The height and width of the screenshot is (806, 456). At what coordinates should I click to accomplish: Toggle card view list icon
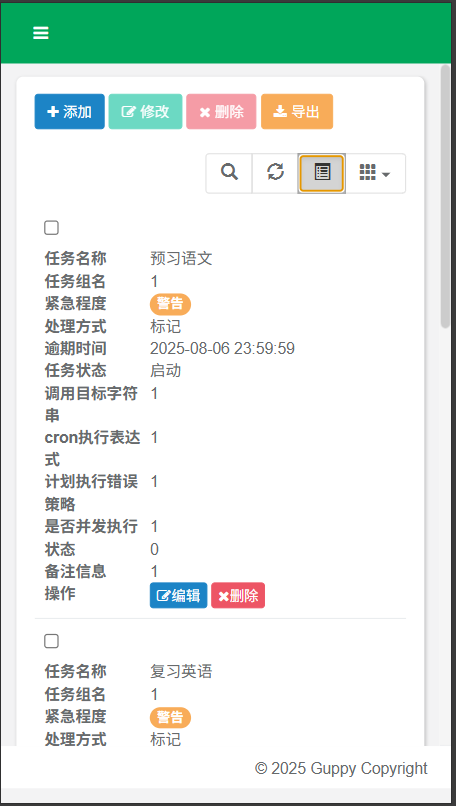coord(322,173)
